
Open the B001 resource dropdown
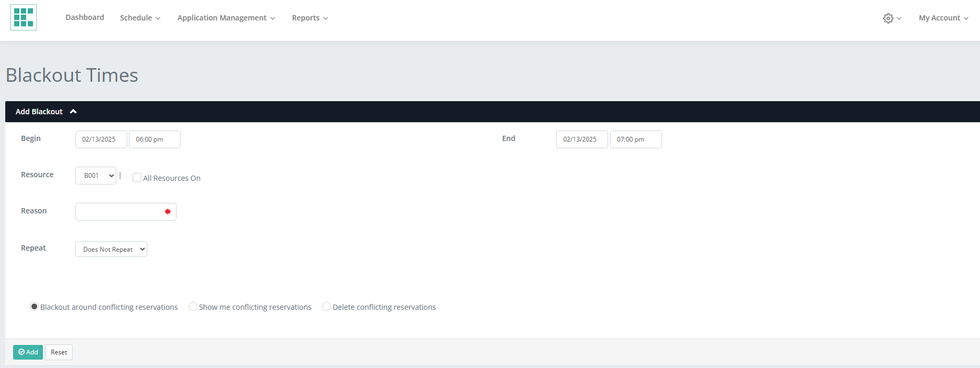[x=96, y=176]
